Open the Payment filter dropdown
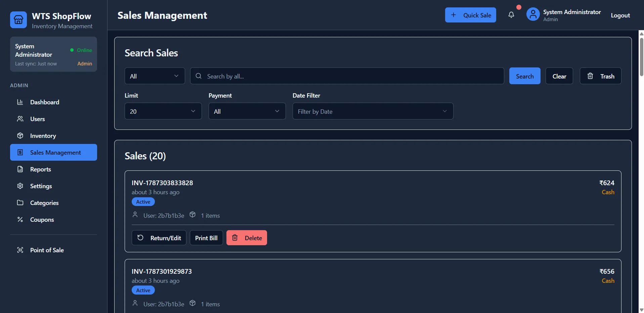The width and height of the screenshot is (644, 313). click(247, 111)
